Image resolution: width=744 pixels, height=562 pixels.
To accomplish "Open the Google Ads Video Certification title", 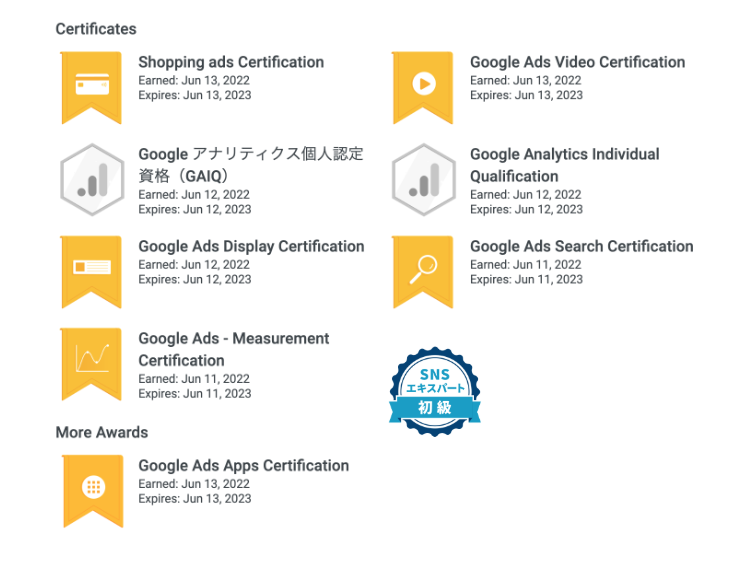I will click(x=577, y=62).
